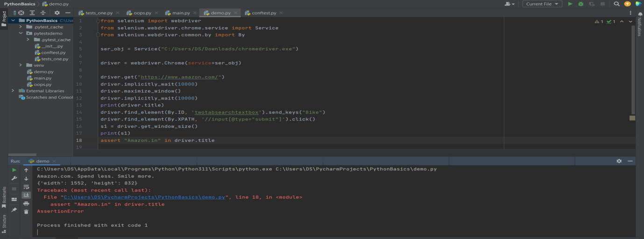Select the demo.py editor tab

pyautogui.click(x=219, y=13)
